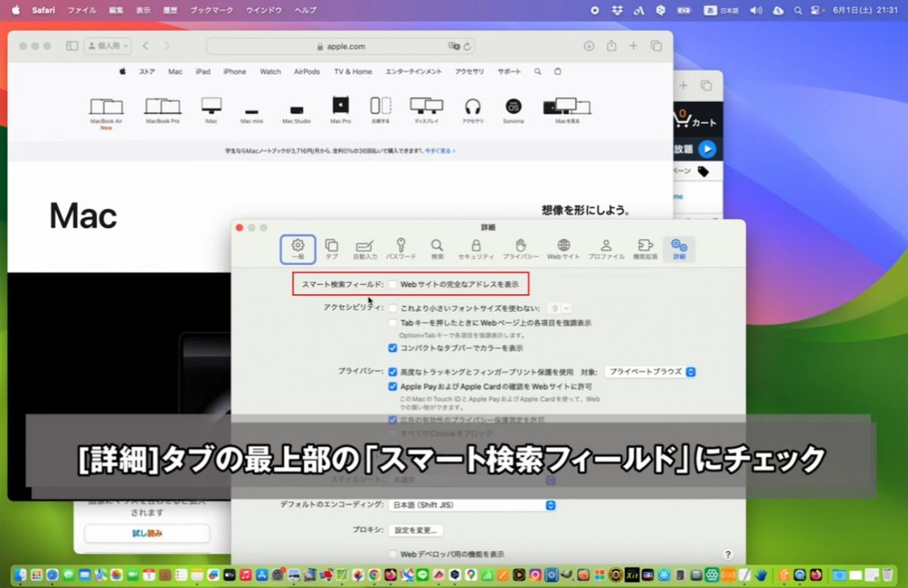Open ストア link on apple.com
Screen dimensions: 908x588
click(147, 72)
